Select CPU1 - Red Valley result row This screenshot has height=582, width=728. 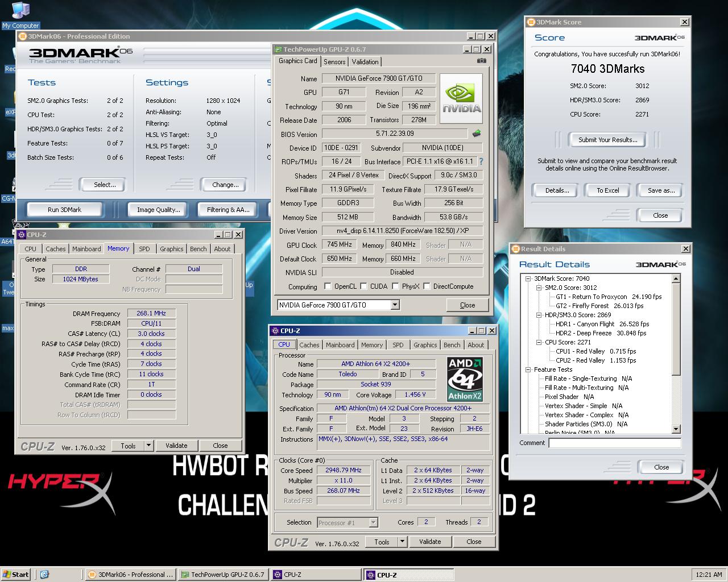pos(595,351)
